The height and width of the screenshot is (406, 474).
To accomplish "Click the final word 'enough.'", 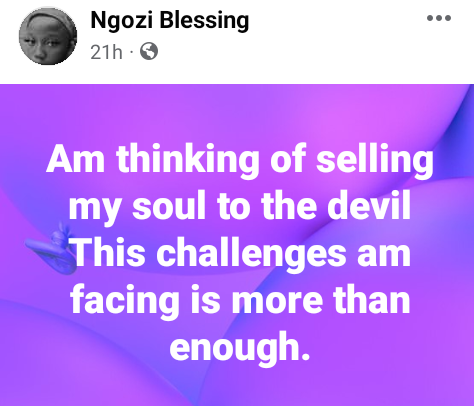I will (240, 347).
